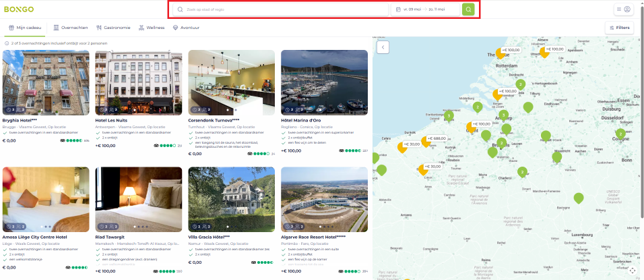Open the user account menu icon

(627, 9)
